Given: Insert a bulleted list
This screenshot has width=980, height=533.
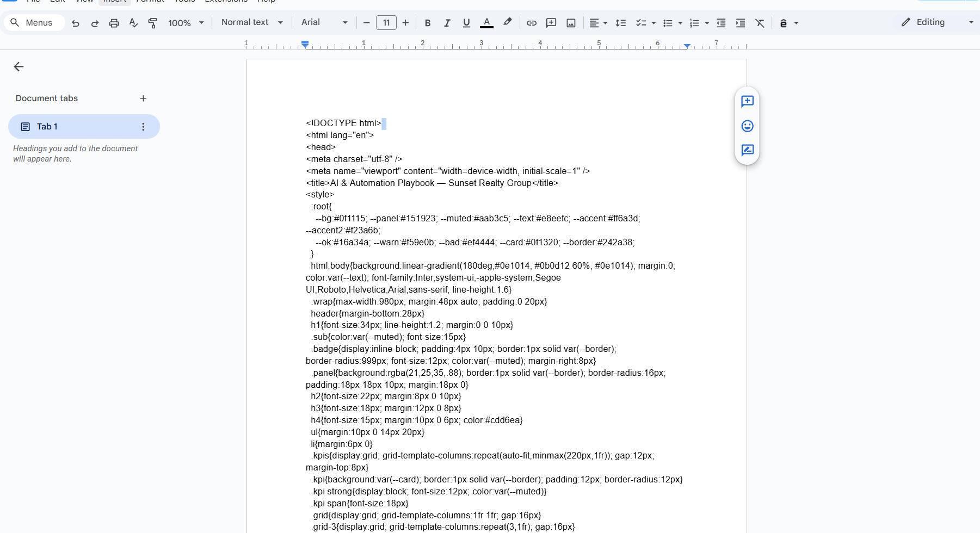Looking at the screenshot, I should coord(668,23).
